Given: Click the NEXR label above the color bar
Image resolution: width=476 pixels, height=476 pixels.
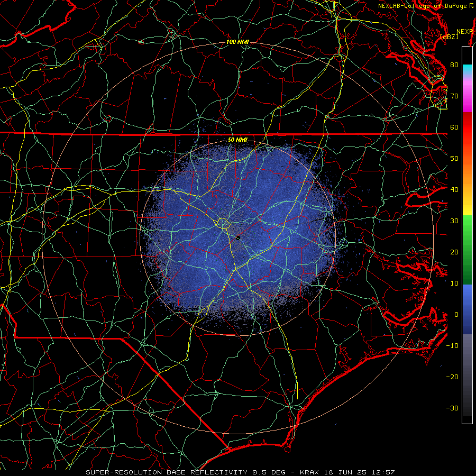Looking at the screenshot, I should pyautogui.click(x=465, y=32).
